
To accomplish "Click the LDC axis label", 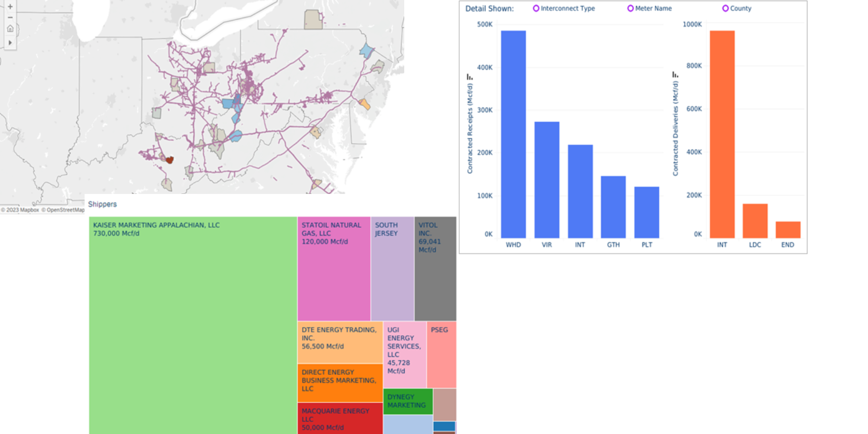I will point(755,245).
